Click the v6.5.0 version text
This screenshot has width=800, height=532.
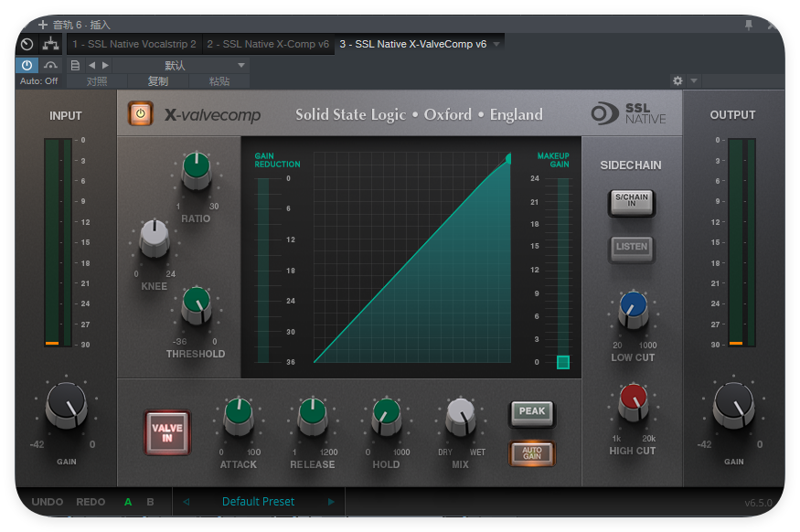758,503
